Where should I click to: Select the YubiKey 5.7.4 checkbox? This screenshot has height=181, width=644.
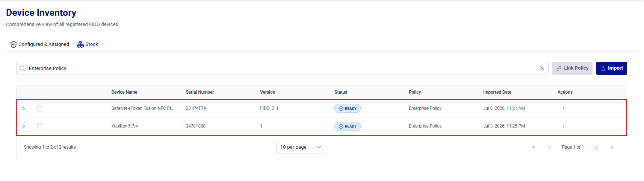point(40,126)
